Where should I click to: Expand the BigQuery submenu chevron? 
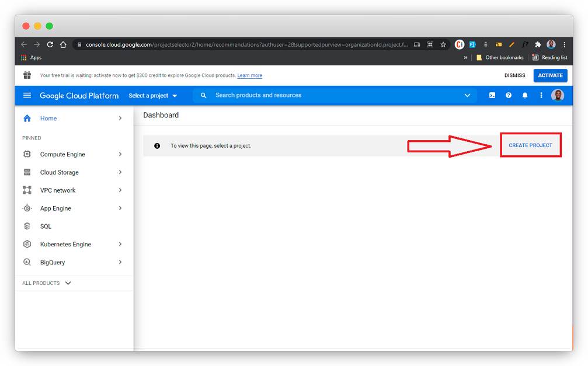point(120,262)
